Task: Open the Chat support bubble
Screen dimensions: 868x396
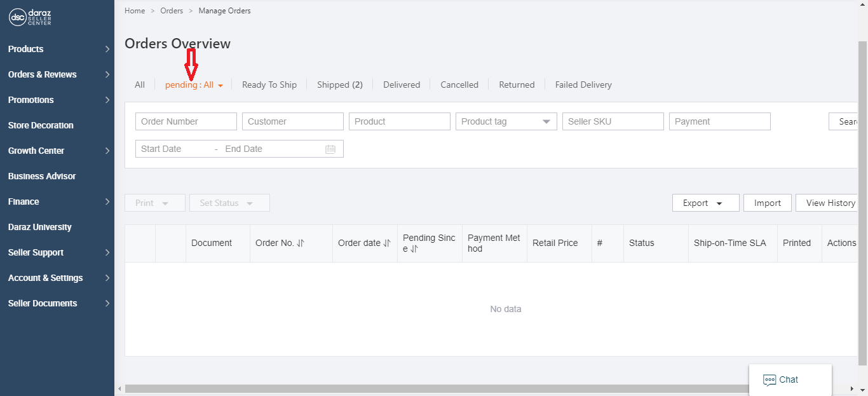Action: (789, 379)
